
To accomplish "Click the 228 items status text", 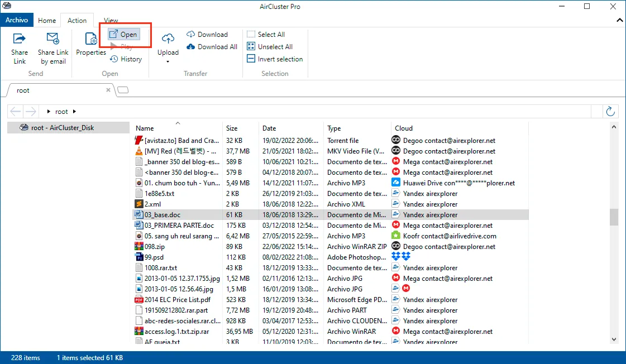I will coord(26,358).
